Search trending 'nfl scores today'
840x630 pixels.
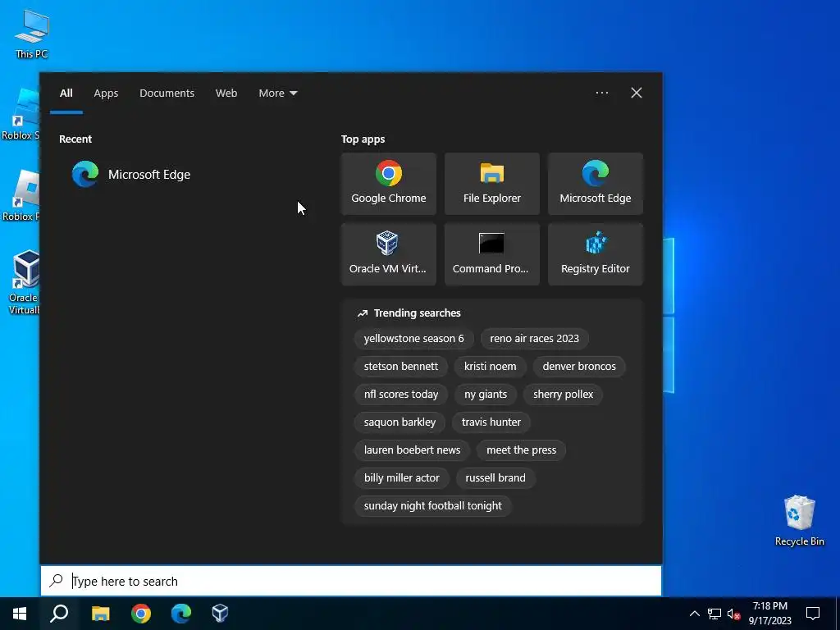400,395
